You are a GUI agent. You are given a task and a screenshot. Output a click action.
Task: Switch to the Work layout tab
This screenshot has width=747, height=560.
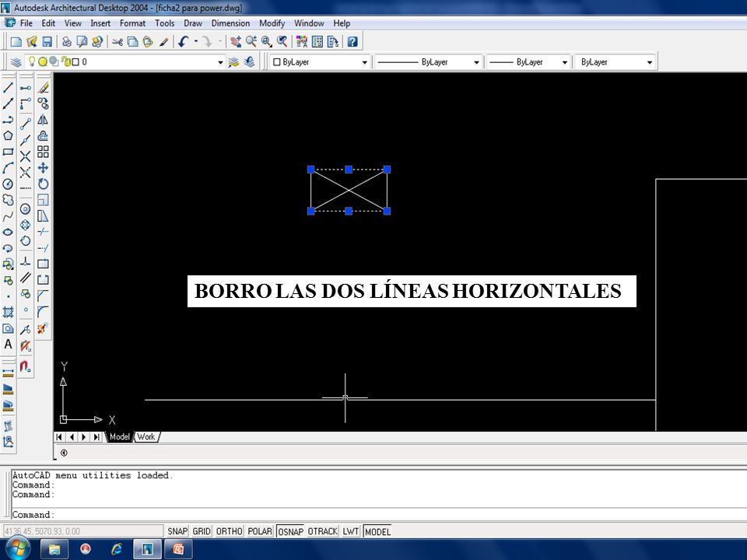[146, 436]
